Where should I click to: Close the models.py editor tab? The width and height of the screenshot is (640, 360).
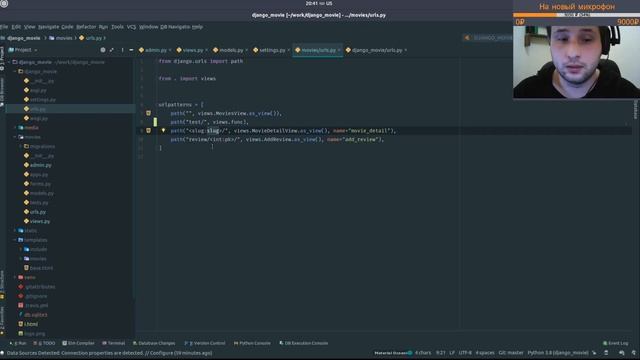coord(247,50)
